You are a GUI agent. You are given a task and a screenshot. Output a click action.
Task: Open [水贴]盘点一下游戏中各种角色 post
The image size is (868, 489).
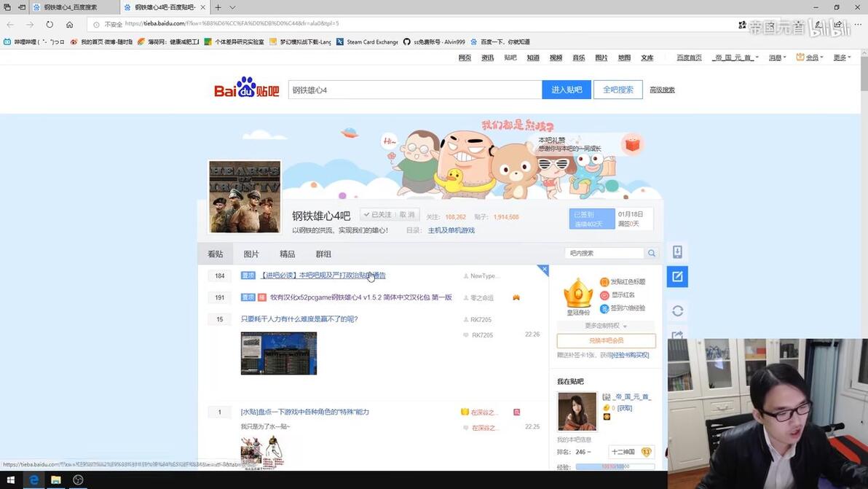point(305,412)
